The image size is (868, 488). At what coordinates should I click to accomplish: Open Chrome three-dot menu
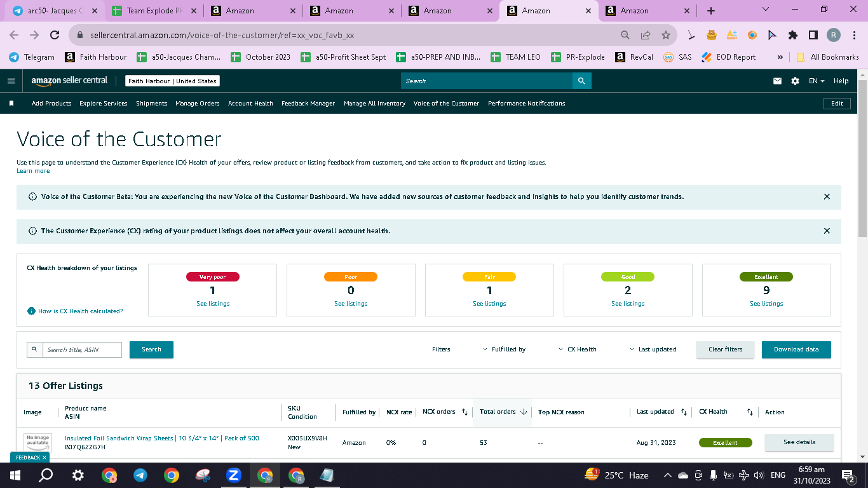[853, 35]
